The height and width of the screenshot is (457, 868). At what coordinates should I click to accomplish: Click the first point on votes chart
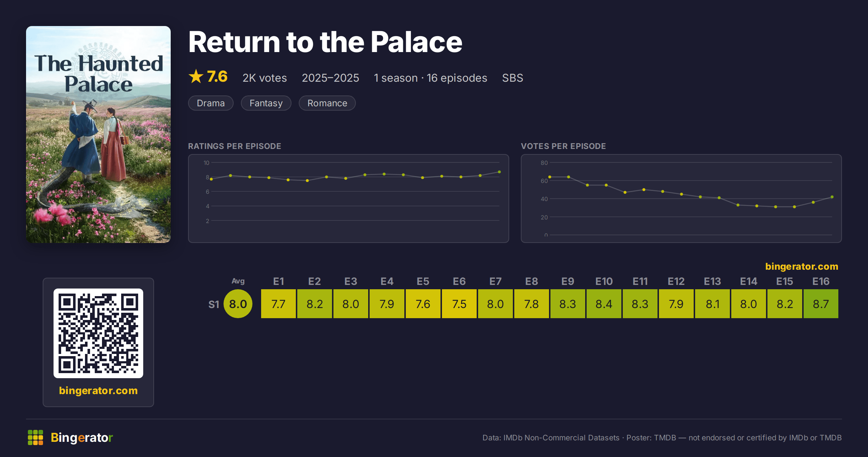pyautogui.click(x=550, y=177)
